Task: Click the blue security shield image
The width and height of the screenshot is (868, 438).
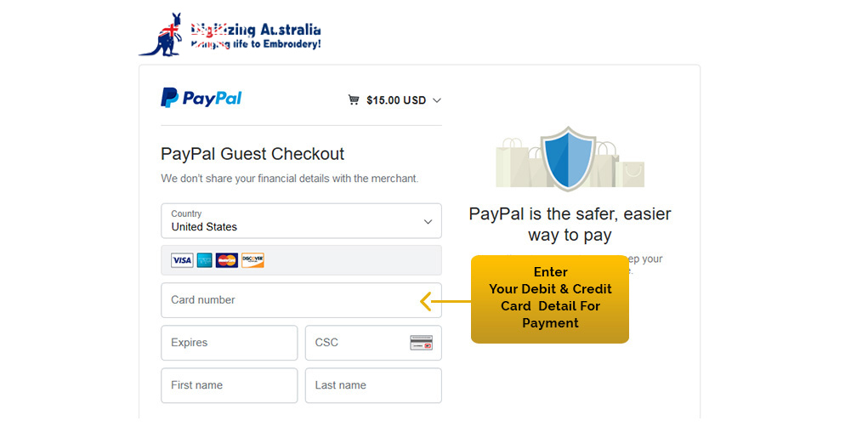Action: click(569, 158)
